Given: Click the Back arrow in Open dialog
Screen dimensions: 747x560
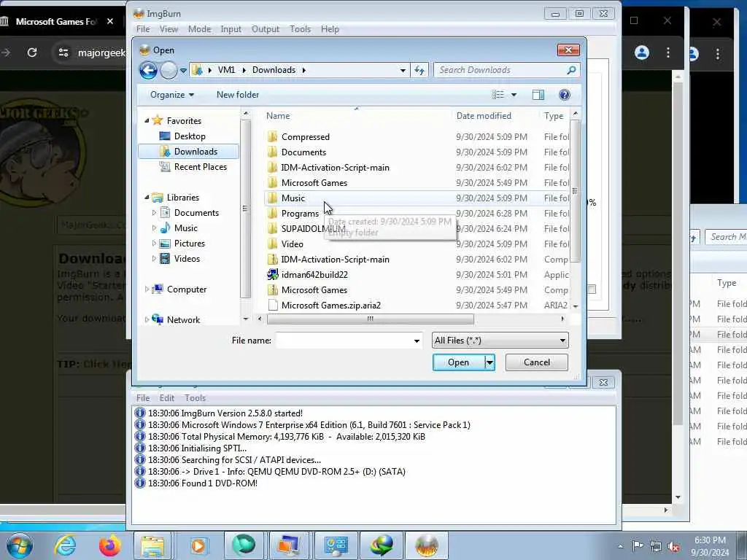Looking at the screenshot, I should tap(148, 71).
